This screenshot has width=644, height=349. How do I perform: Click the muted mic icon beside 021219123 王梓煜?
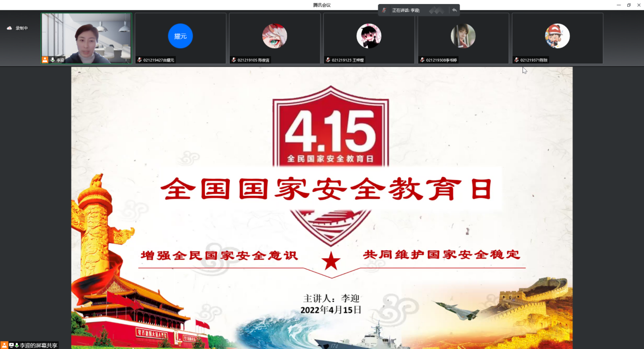(x=328, y=60)
